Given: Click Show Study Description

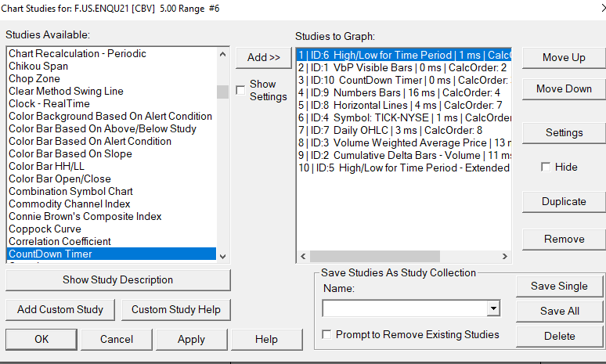Looking at the screenshot, I should (117, 279).
